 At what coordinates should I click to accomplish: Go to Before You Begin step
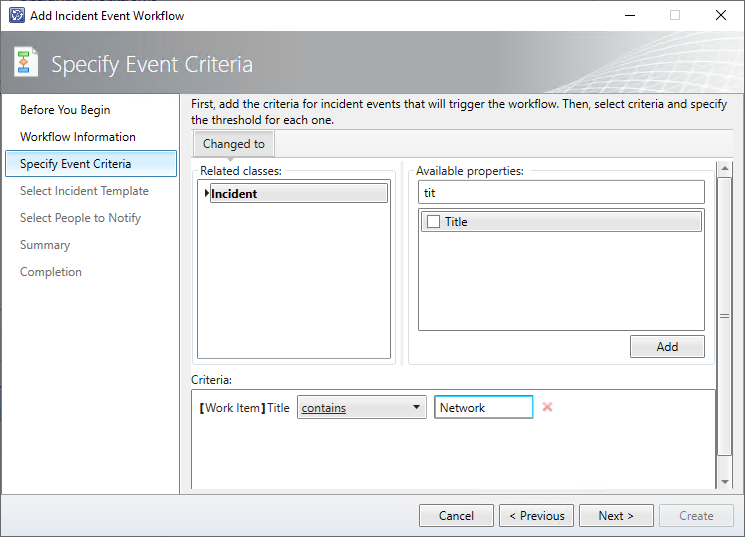65,110
